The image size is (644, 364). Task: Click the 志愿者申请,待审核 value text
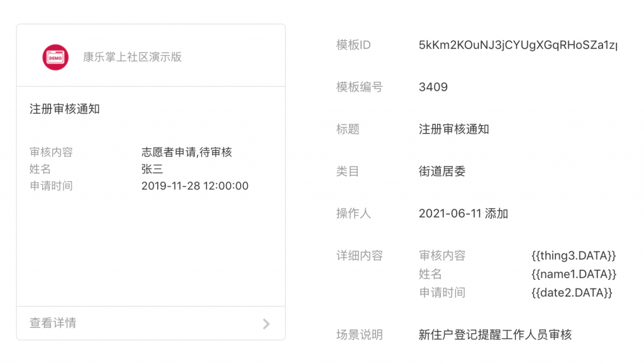[x=187, y=152]
